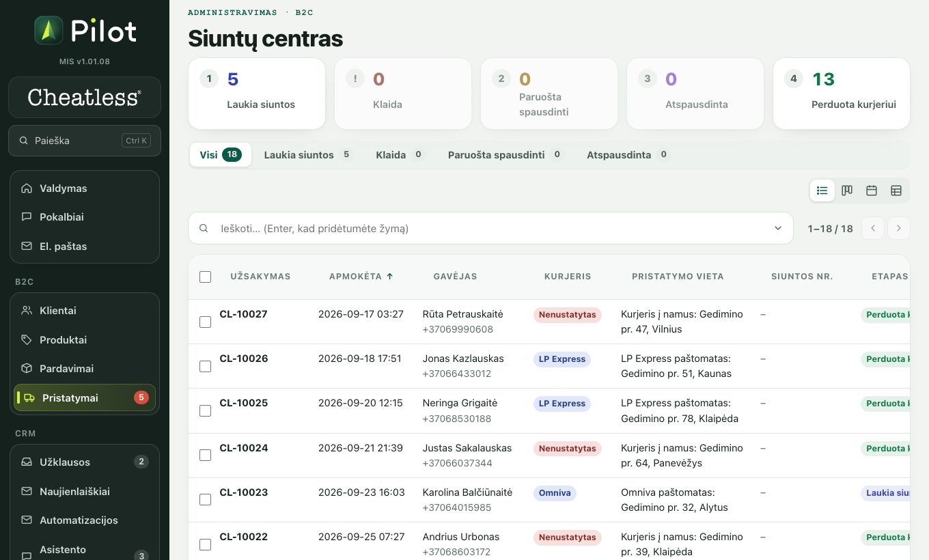Toggle the select-all checkbox in table header
Image resolution: width=929 pixels, height=560 pixels.
click(205, 277)
